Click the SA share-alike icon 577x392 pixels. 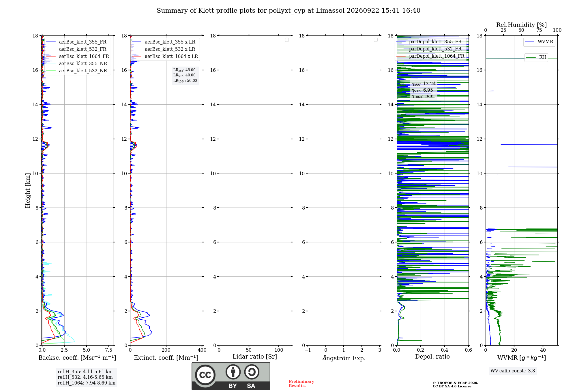252,372
